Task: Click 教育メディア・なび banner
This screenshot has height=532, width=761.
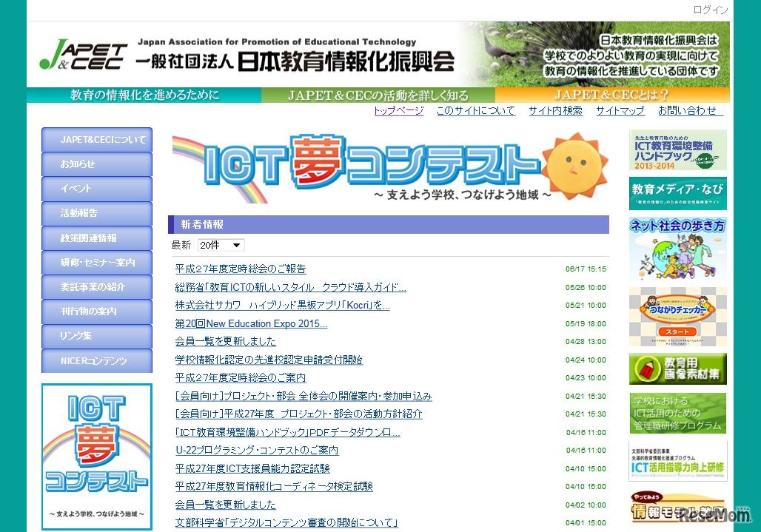Action: (x=677, y=194)
